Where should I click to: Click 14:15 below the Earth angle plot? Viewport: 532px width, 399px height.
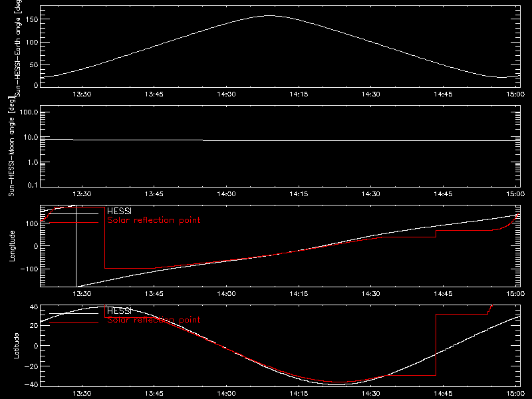tap(299, 94)
